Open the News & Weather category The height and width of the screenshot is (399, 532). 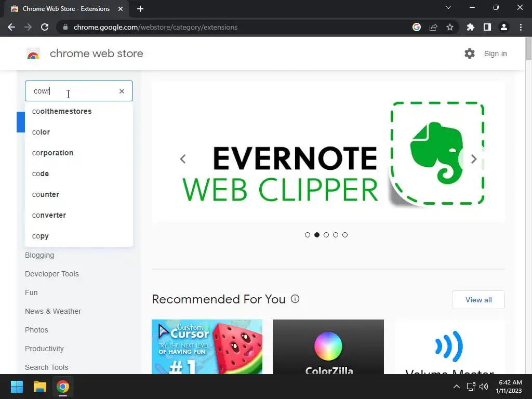click(53, 311)
